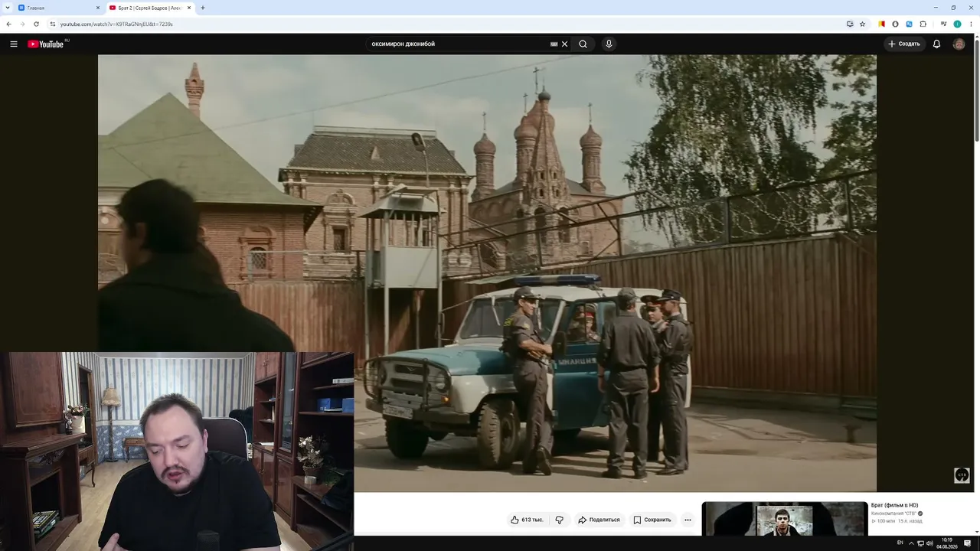The image size is (980, 551).
Task: Open the round black circle extension
Action: [895, 24]
